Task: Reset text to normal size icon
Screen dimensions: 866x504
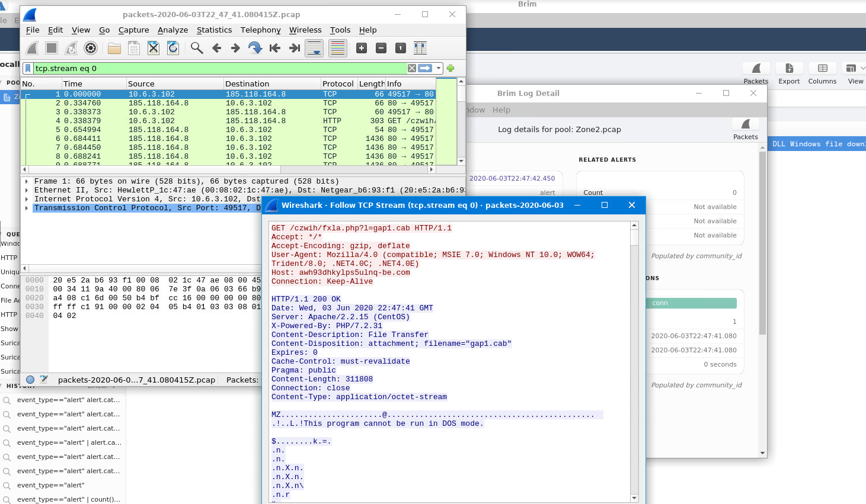Action: click(401, 49)
